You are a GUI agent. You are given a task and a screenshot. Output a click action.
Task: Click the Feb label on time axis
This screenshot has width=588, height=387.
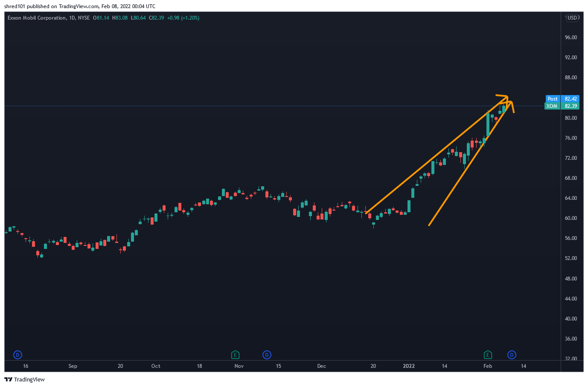coord(488,366)
